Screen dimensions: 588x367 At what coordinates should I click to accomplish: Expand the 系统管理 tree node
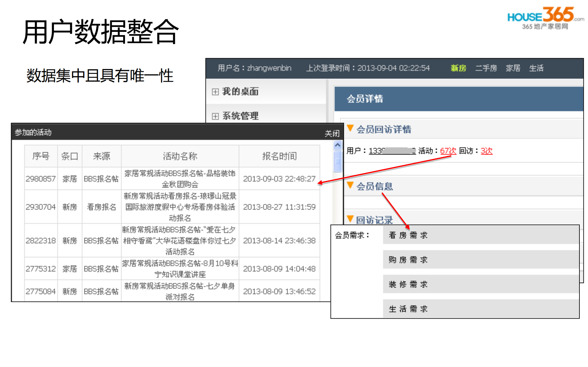pyautogui.click(x=215, y=116)
